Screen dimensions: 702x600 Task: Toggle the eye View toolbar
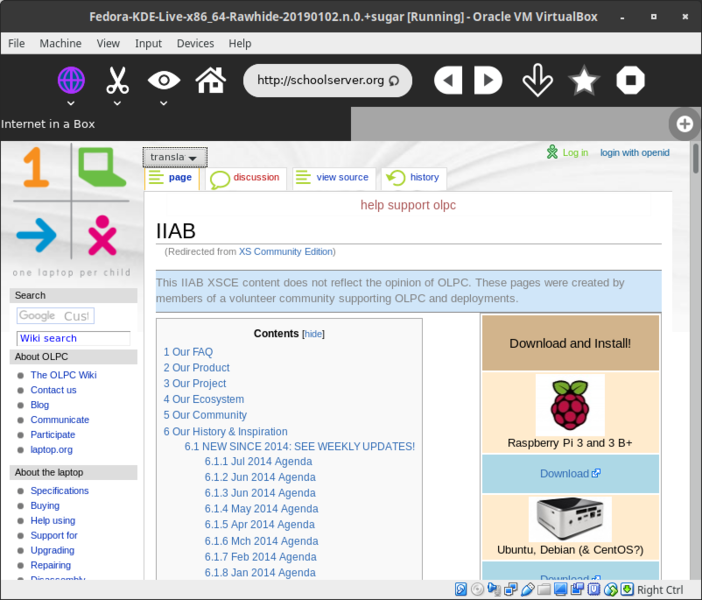[x=164, y=80]
